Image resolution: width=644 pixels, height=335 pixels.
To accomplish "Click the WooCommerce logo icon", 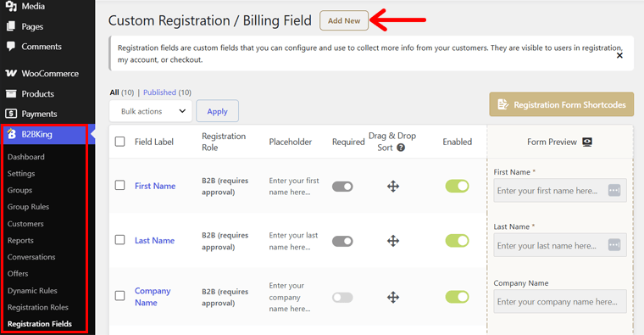I will click(11, 73).
